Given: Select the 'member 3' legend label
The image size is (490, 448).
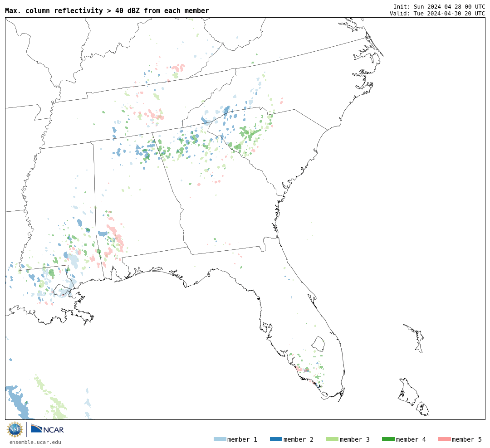Looking at the screenshot, I should (355, 439).
